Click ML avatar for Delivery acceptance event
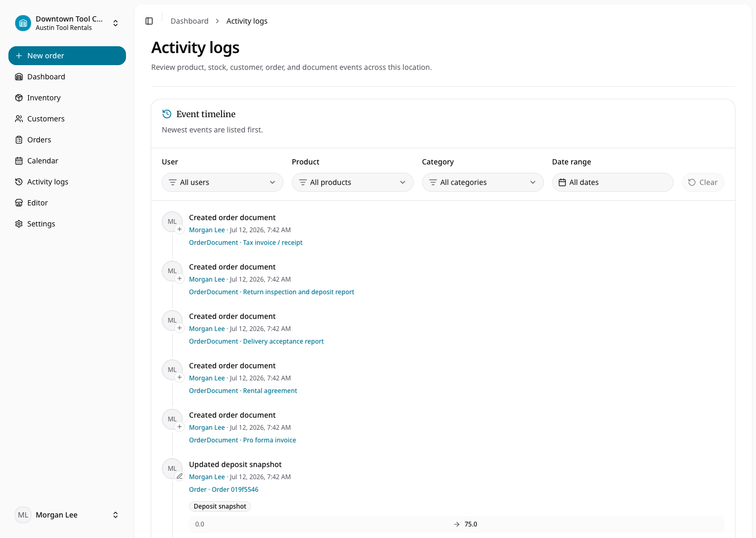The image size is (756, 538). click(x=172, y=320)
